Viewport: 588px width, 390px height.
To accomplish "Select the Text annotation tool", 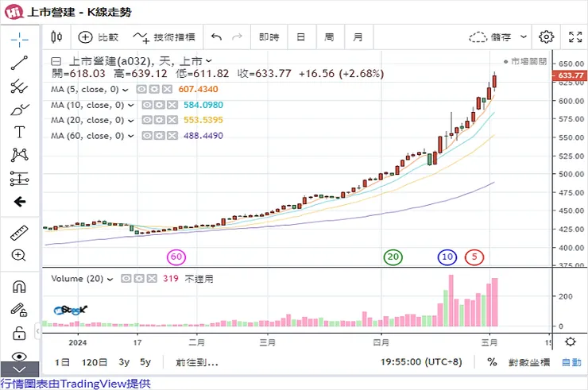I will point(20,133).
